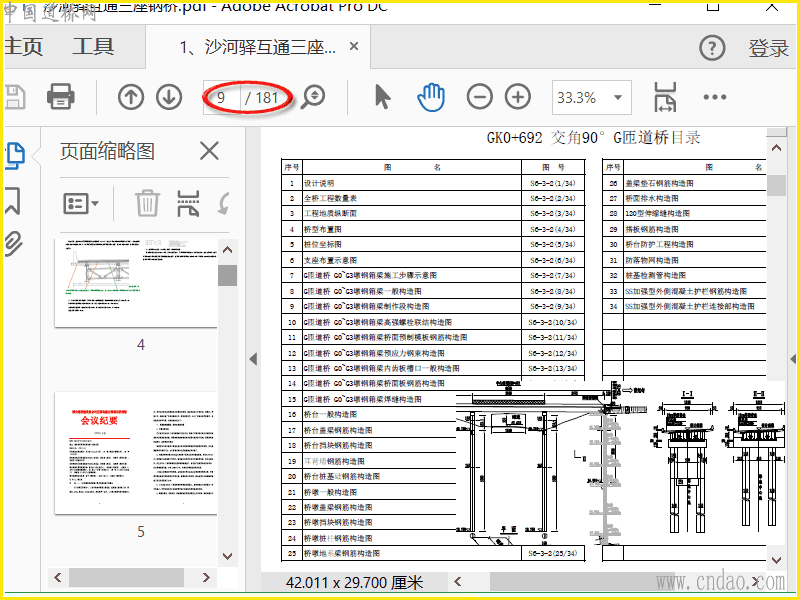Click the thumbnail panel page layout icon

coord(188,204)
